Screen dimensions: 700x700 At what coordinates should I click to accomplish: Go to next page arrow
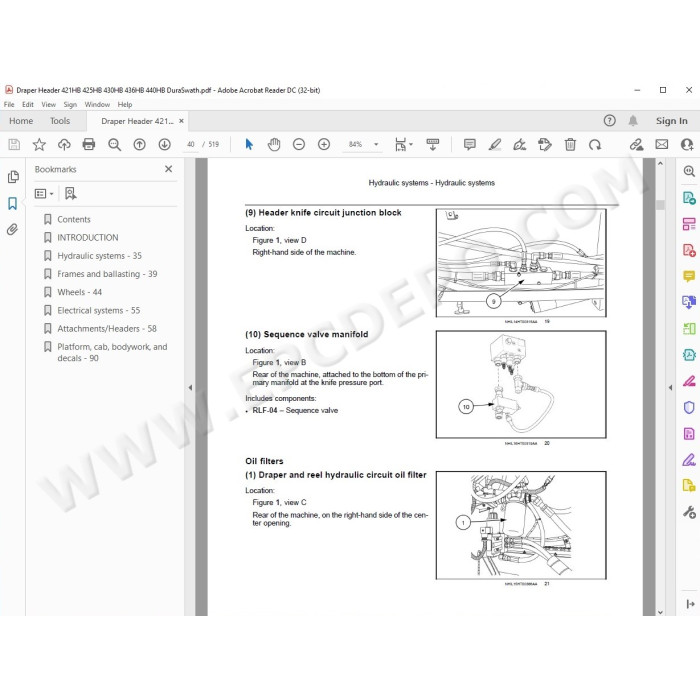[x=165, y=144]
